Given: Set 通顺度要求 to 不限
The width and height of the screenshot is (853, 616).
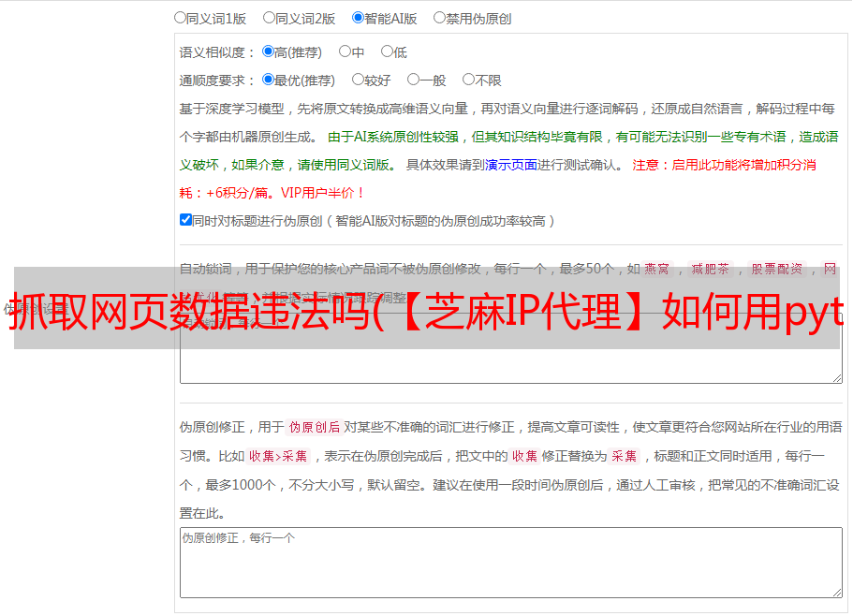Looking at the screenshot, I should (x=468, y=80).
